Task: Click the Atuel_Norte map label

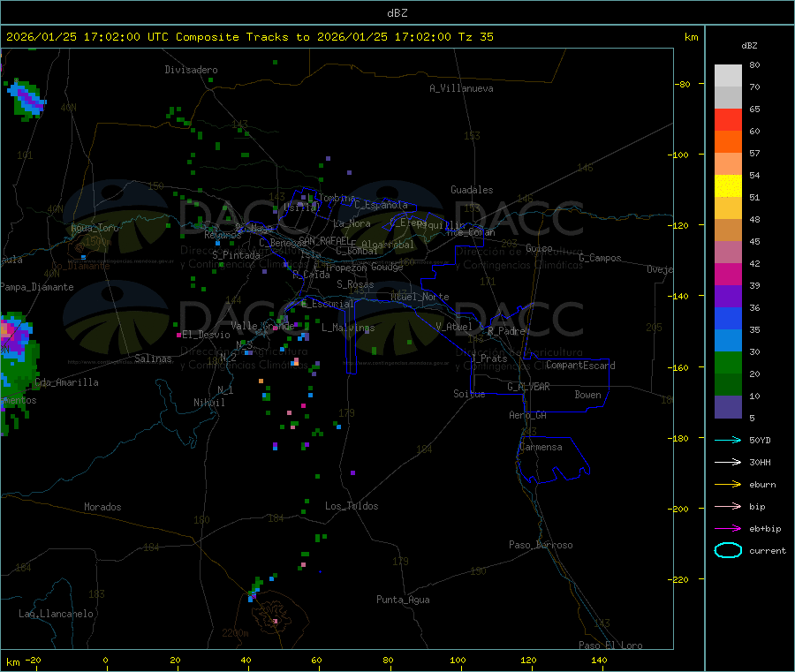Action: pyautogui.click(x=420, y=297)
